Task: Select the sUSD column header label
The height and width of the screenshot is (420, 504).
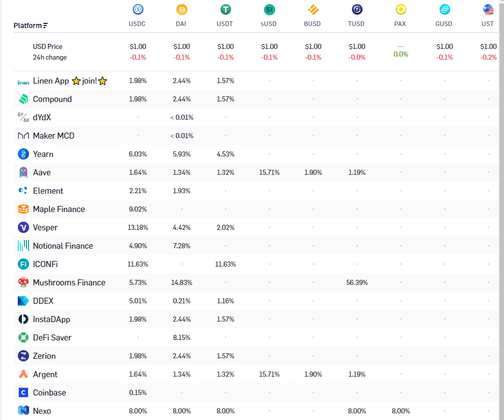Action: [269, 24]
